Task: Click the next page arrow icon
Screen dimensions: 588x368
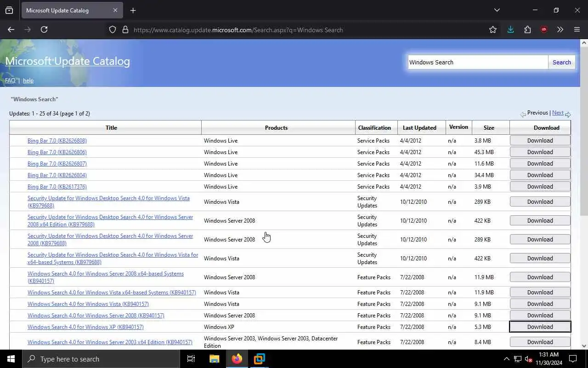Action: 568,114
